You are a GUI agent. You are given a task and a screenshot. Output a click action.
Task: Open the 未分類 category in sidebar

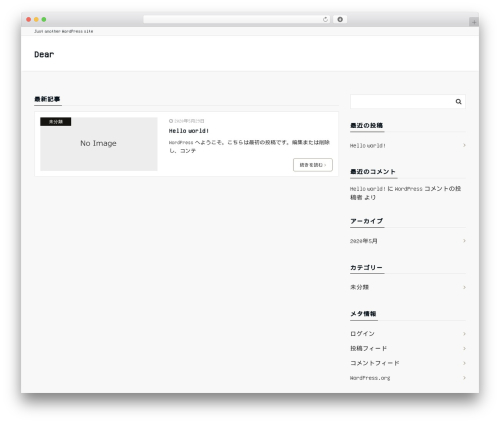[359, 287]
